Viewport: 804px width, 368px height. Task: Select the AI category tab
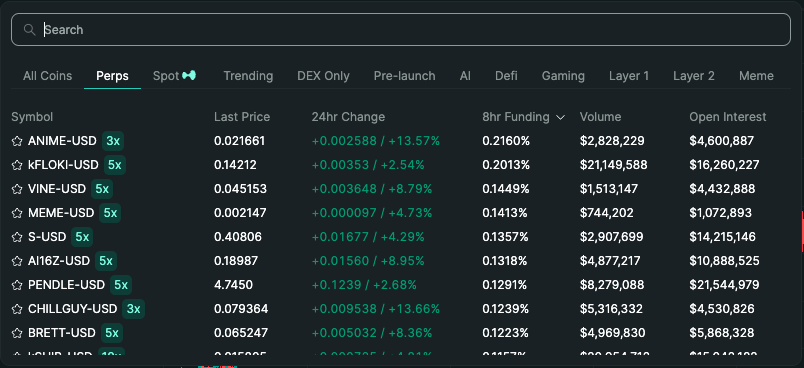click(465, 76)
